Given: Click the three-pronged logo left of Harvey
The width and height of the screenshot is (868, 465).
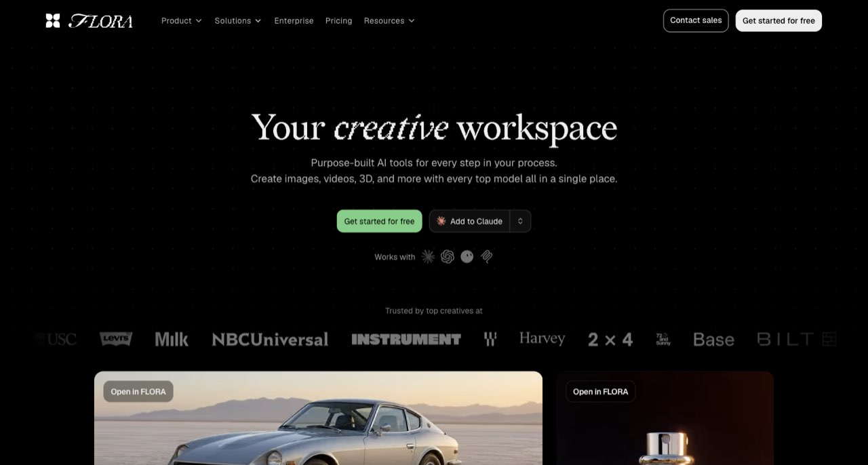Looking at the screenshot, I should (x=490, y=339).
